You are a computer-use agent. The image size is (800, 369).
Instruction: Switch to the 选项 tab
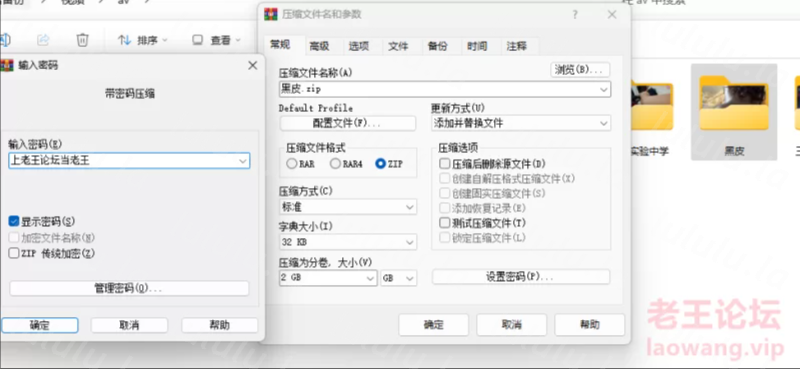click(359, 46)
